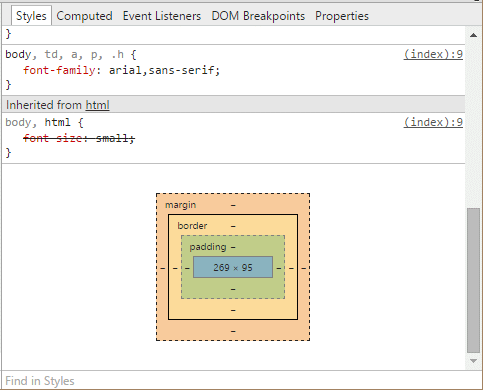Open the Computed tab
The image size is (483, 390).
(x=84, y=16)
